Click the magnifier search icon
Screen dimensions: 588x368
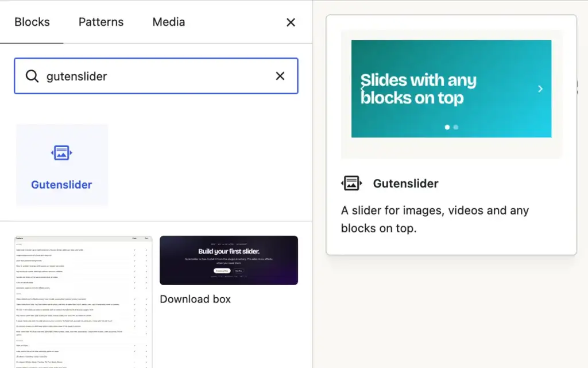pyautogui.click(x=32, y=76)
